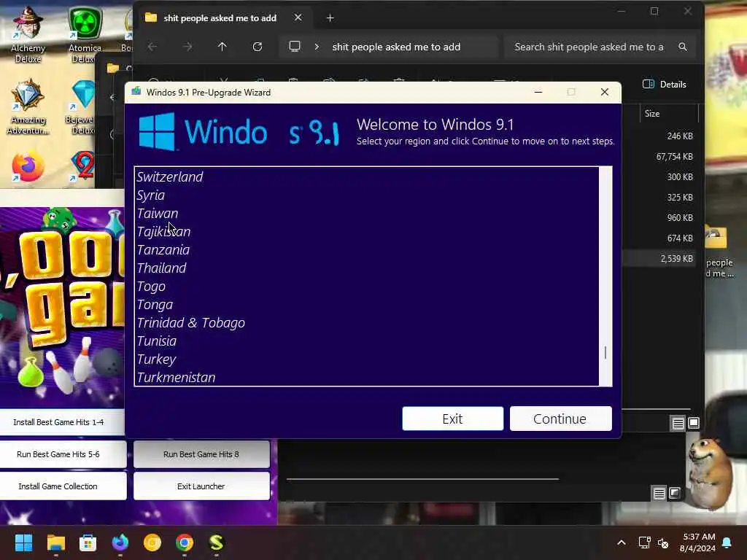
Task: Open the network status tray icon
Action: pos(644,542)
